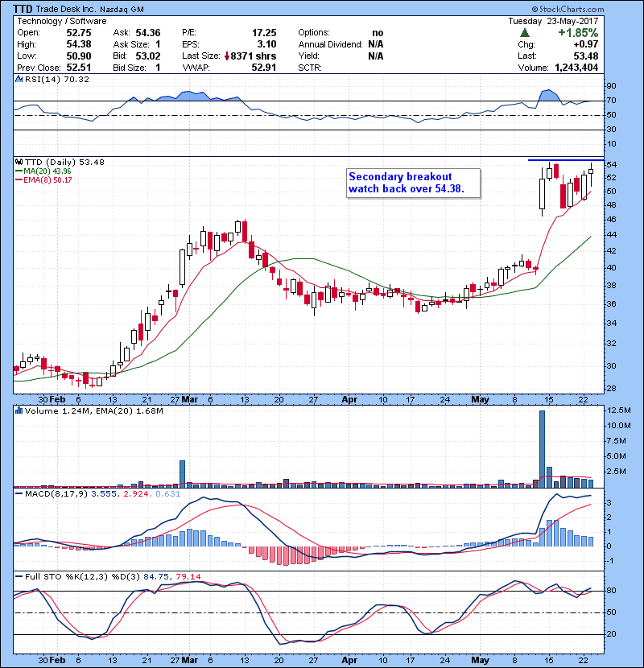Click the Full STO %D value 79.14

pos(188,576)
